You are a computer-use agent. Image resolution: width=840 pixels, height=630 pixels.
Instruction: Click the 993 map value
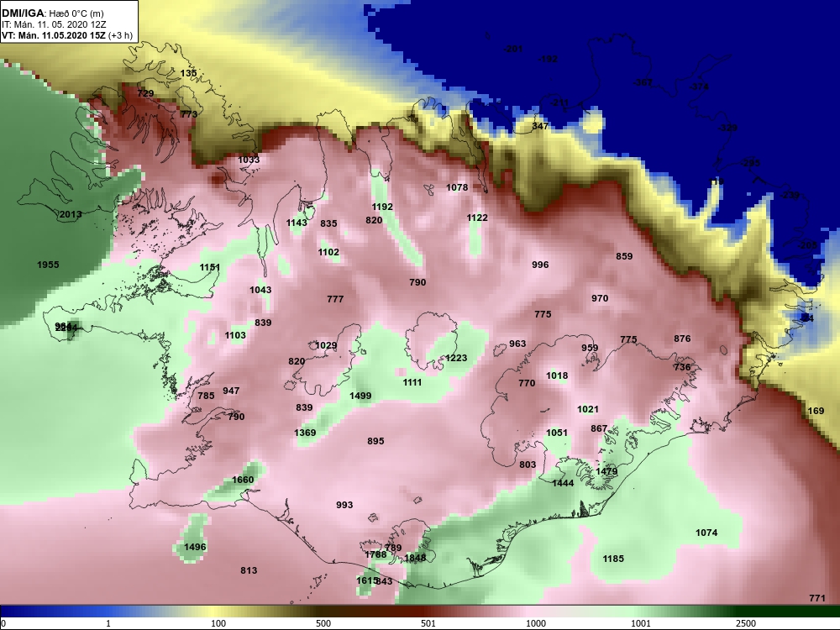(x=344, y=505)
